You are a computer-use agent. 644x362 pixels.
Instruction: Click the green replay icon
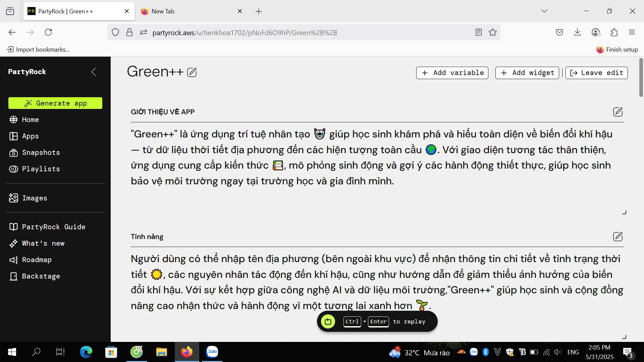[328, 321]
